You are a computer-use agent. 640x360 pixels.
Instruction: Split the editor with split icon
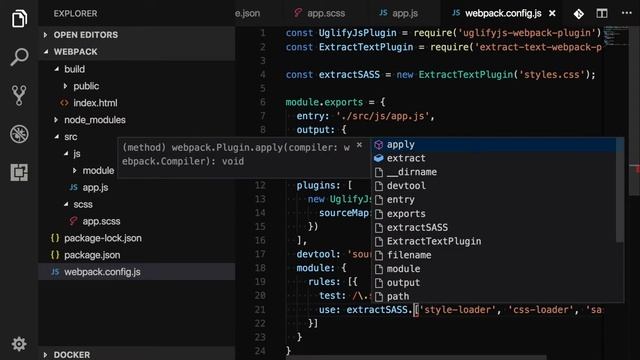[x=602, y=13]
